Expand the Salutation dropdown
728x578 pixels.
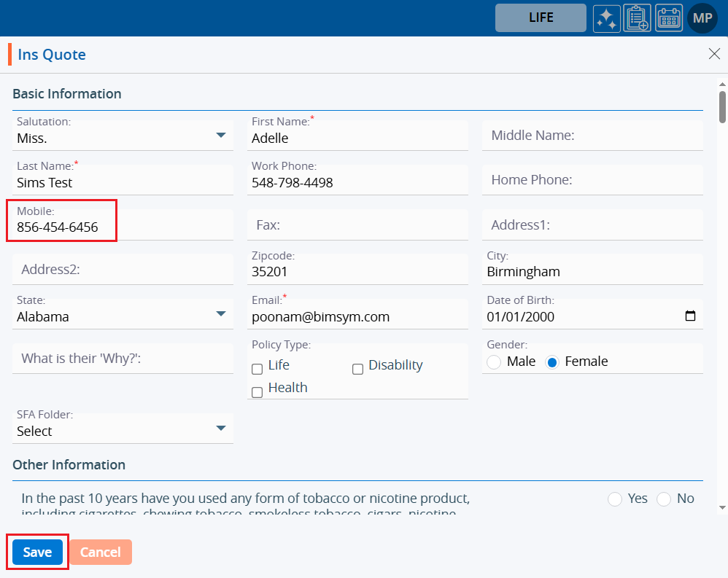tap(220, 136)
